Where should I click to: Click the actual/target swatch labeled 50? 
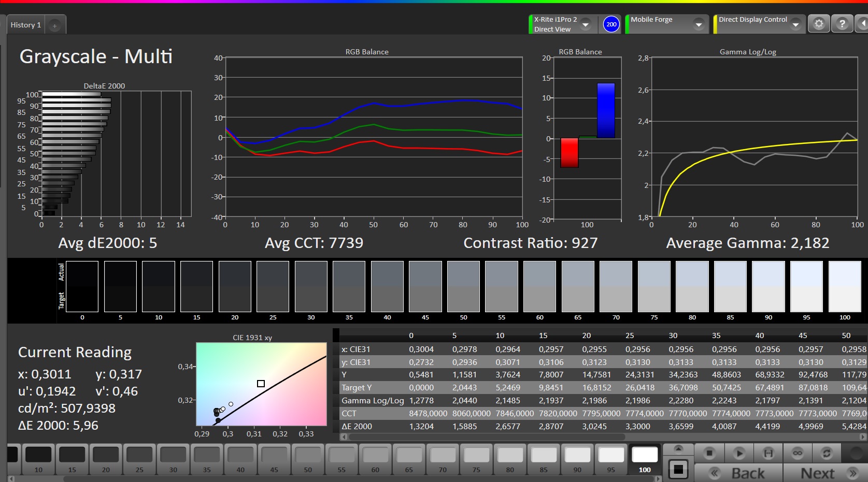[463, 286]
